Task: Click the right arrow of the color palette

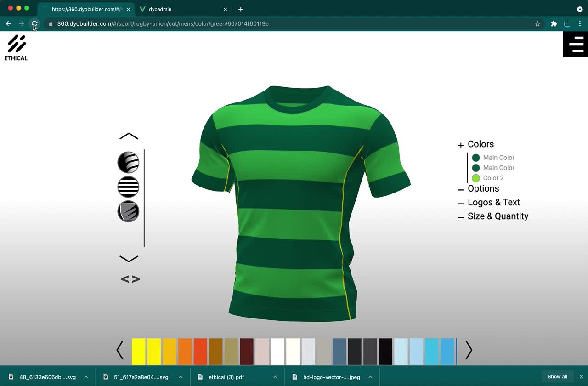Action: (x=468, y=351)
